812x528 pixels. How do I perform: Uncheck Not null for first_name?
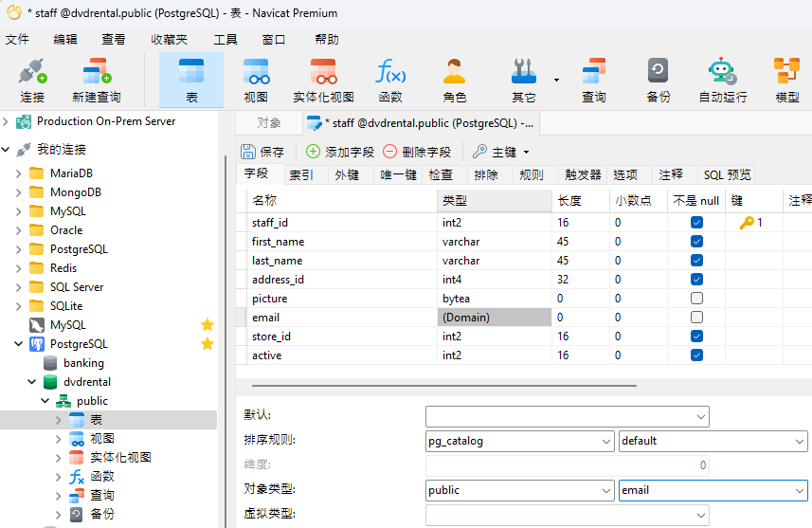(696, 242)
